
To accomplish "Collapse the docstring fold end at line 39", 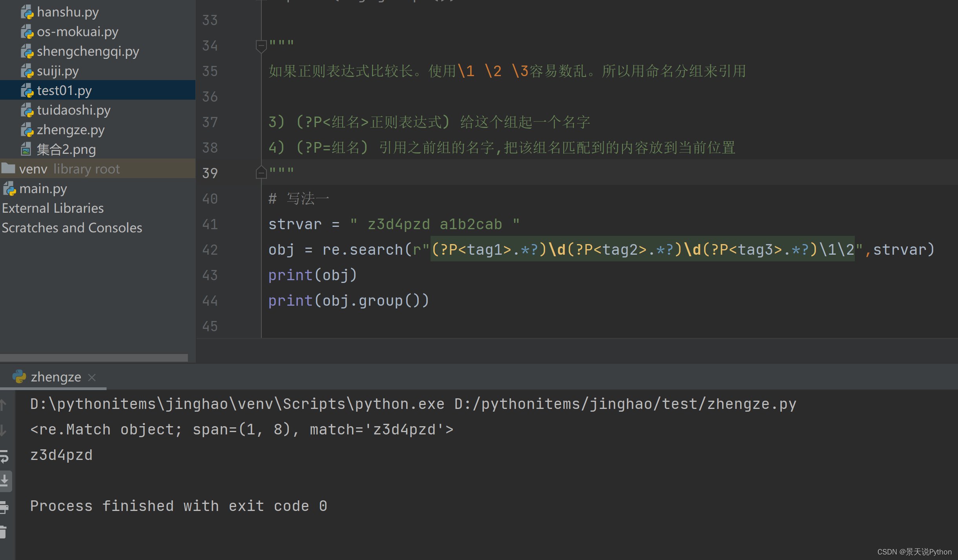I will [x=261, y=172].
